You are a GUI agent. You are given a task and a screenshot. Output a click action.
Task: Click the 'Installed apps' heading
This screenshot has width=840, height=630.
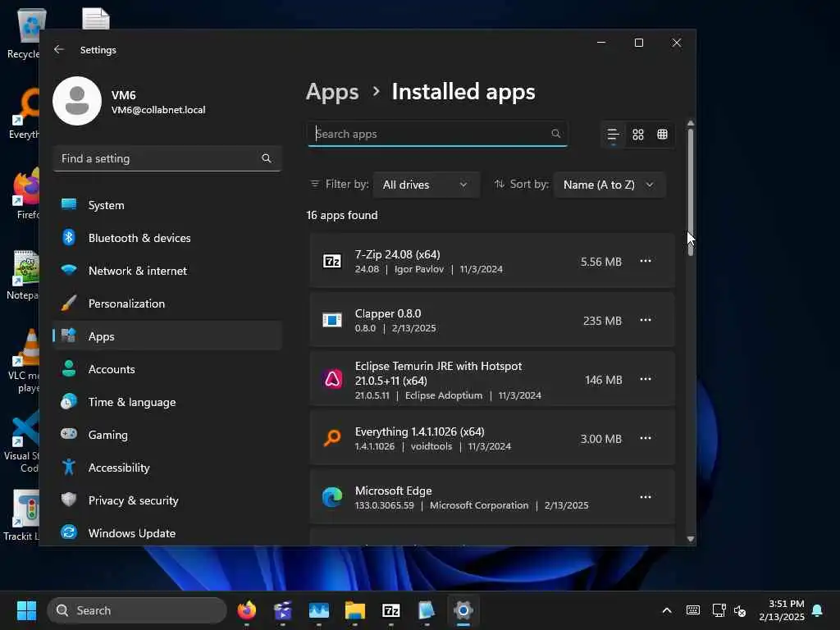[463, 92]
